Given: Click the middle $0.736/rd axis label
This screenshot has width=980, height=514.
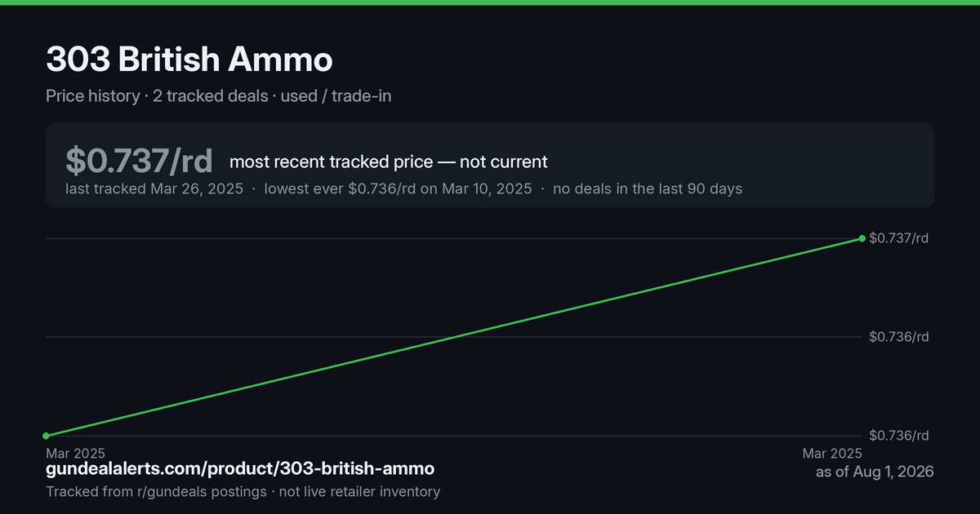Looking at the screenshot, I should point(898,337).
